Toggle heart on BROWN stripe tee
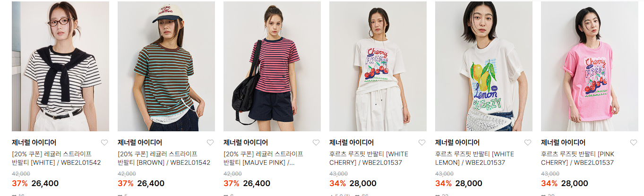The width and height of the screenshot is (644, 196). pyautogui.click(x=210, y=143)
